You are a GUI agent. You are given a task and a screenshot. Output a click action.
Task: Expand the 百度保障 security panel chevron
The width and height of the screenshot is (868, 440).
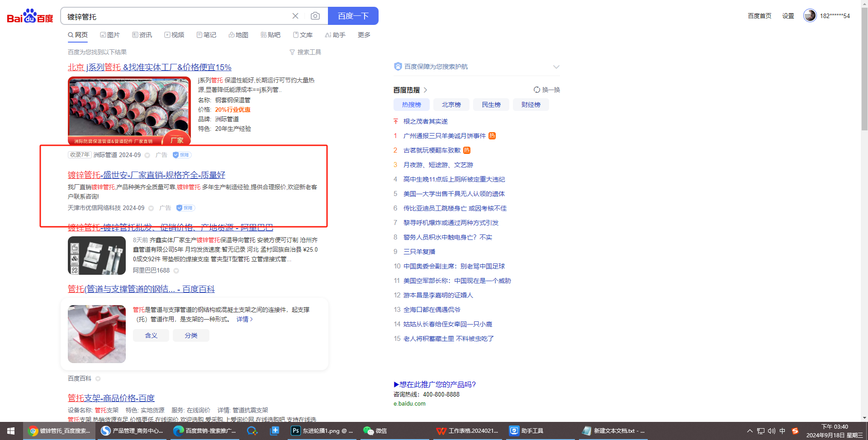[556, 67]
